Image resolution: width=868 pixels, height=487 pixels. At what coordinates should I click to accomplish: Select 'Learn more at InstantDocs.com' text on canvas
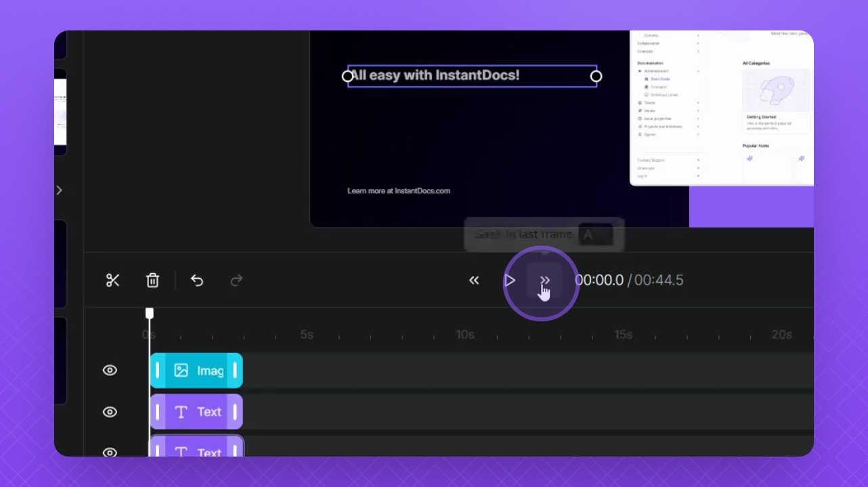(399, 191)
